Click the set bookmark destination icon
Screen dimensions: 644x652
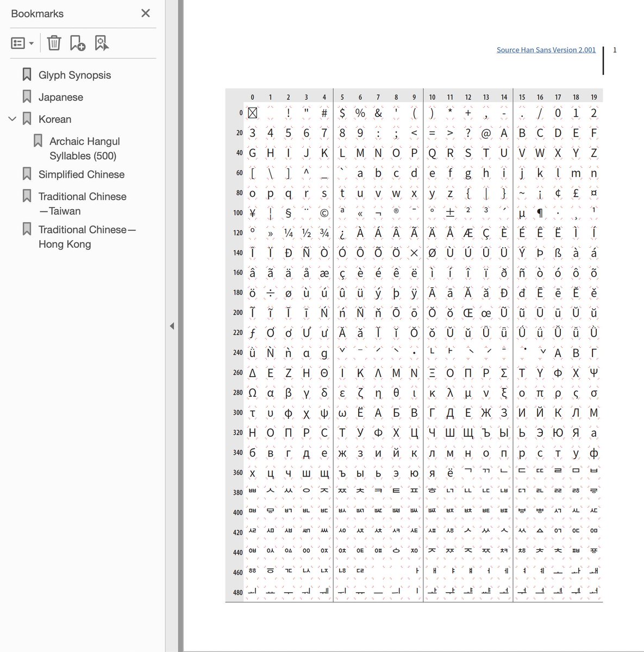click(x=102, y=42)
